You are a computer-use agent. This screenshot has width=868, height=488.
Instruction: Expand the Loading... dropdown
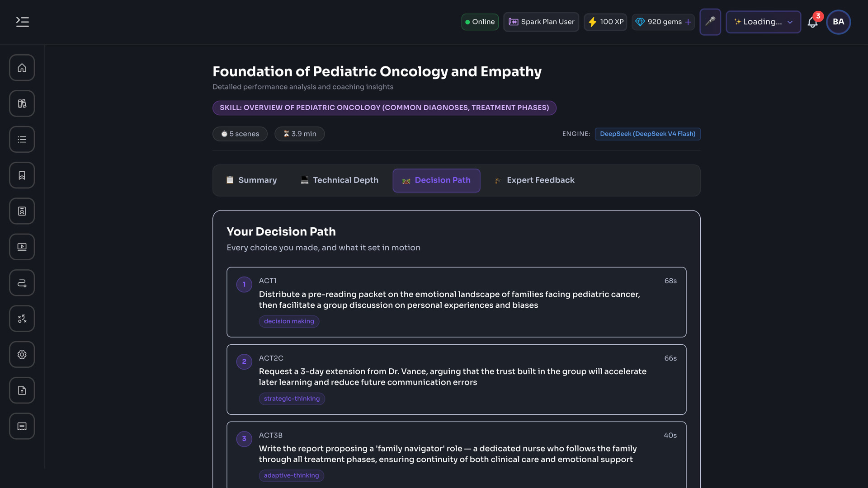[763, 22]
